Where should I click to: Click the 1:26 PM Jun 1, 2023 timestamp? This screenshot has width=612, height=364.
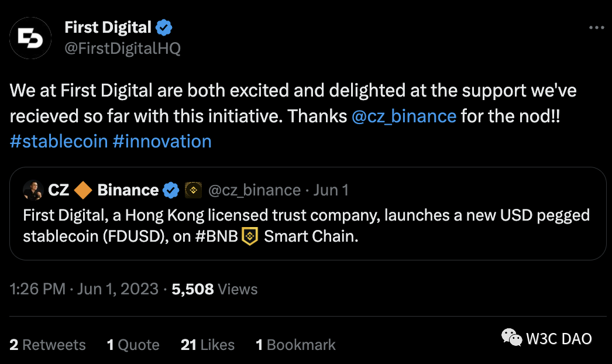coord(84,289)
